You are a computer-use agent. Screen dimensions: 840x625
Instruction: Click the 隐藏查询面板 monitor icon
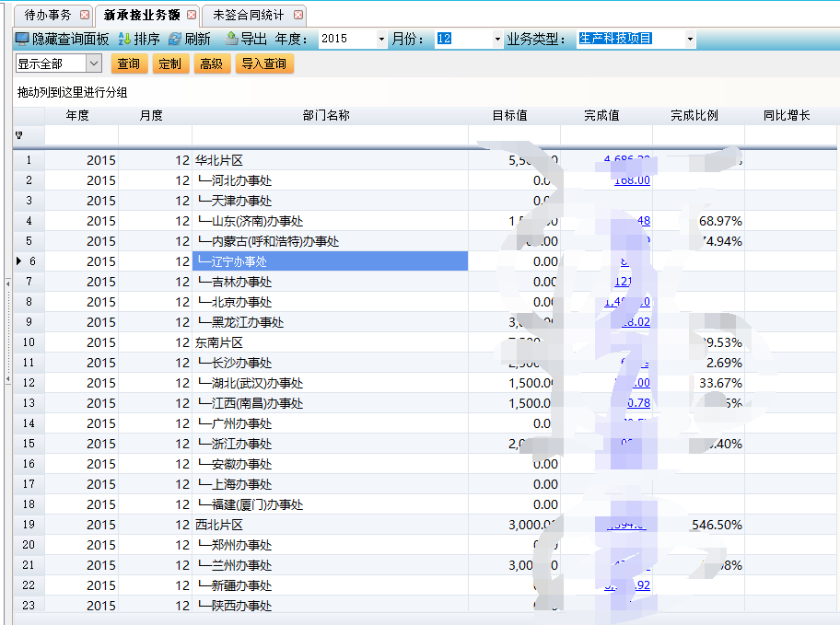(x=22, y=39)
